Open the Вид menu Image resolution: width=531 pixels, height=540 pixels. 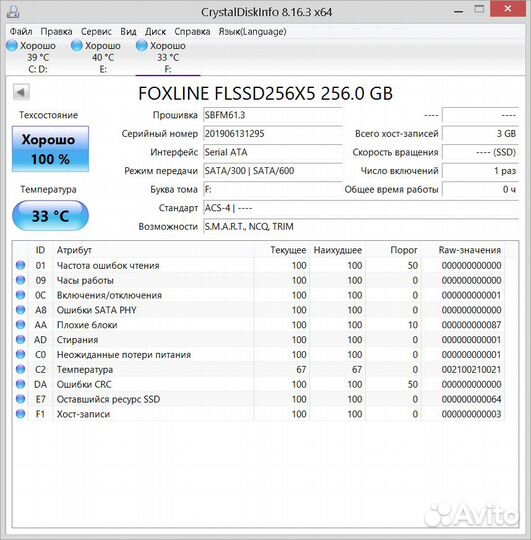point(128,32)
